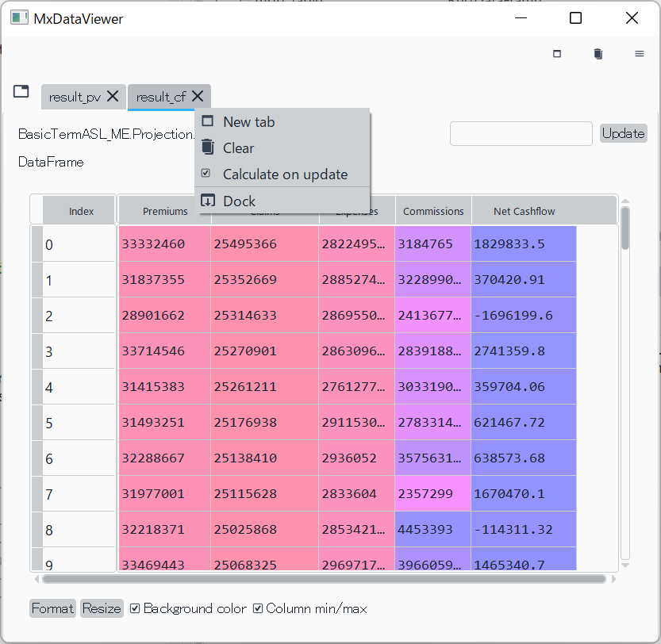Close the result_cf tab

(198, 96)
